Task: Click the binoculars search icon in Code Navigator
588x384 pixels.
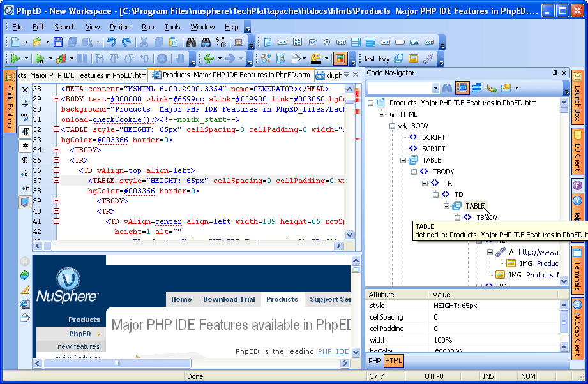Action: (x=447, y=88)
